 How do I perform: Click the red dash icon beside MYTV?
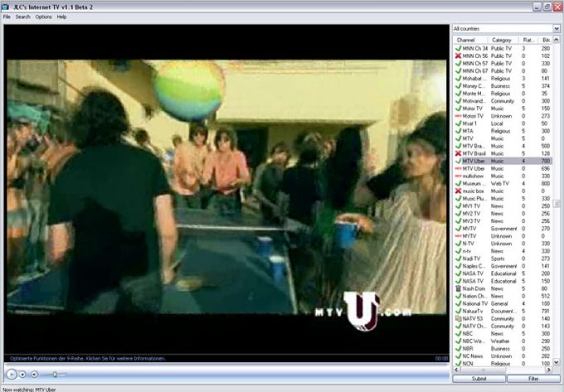click(x=458, y=236)
